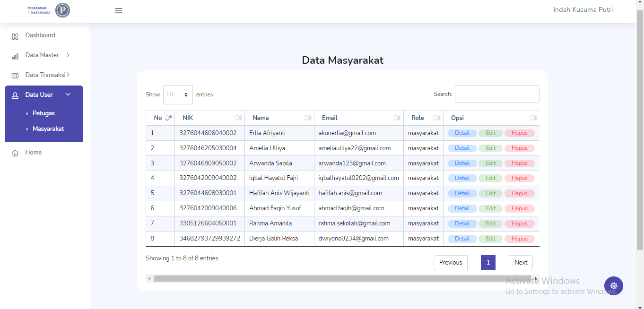The image size is (644, 309).
Task: Click the Data Master bar chart icon
Action: click(15, 56)
